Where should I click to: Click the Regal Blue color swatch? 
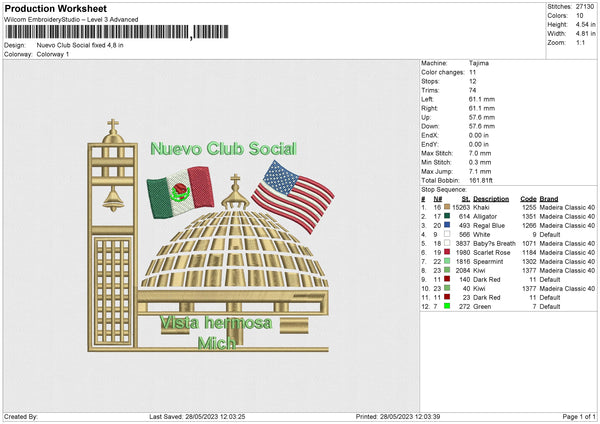447,225
